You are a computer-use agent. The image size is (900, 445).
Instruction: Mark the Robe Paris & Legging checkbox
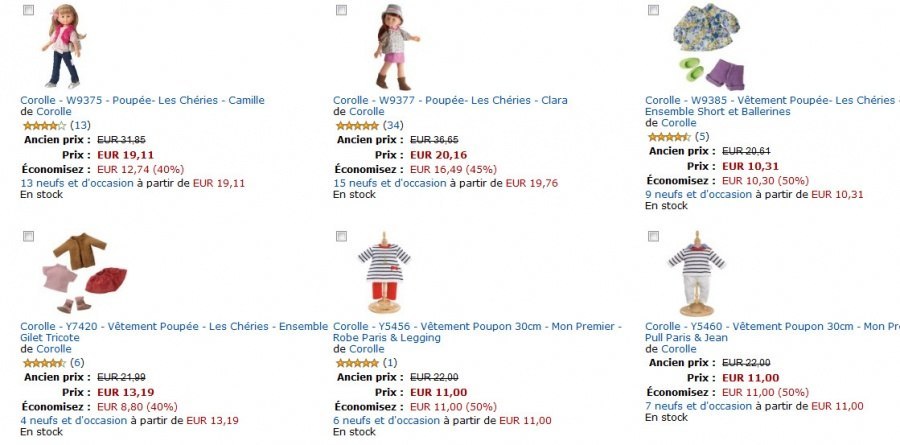click(x=341, y=236)
